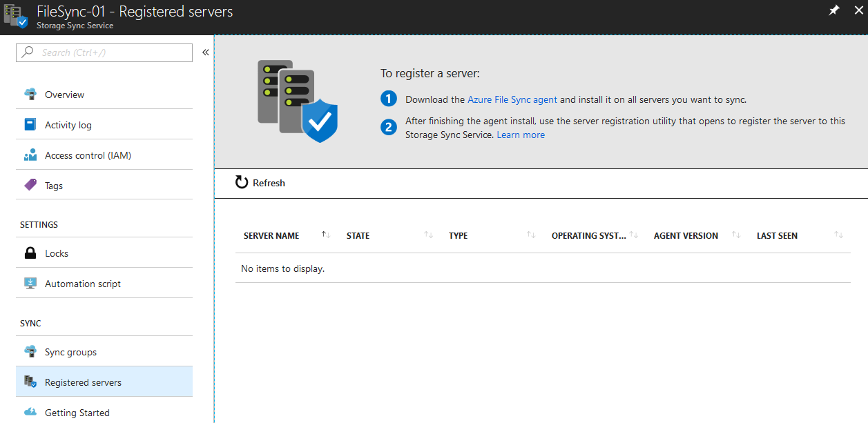868x423 pixels.
Task: Click the Storage Sync Service header icon
Action: [x=16, y=17]
